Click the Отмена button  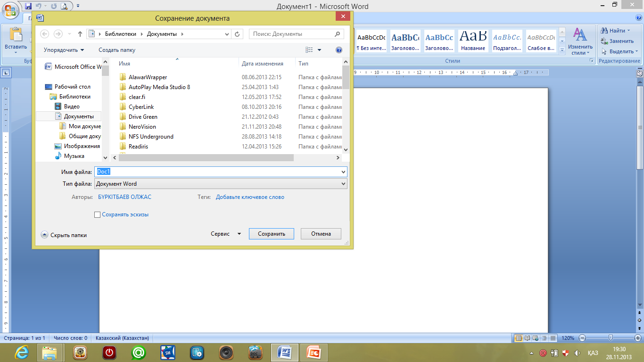pos(321,234)
